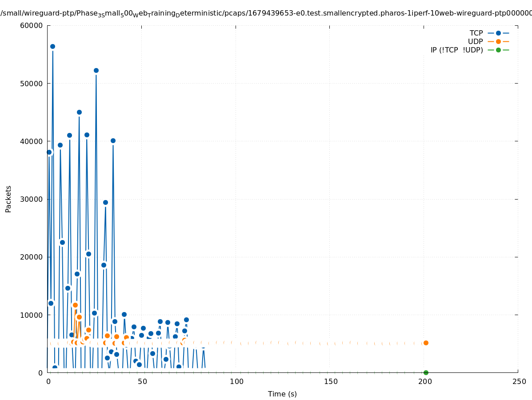
Task: Select the UDP legend label
Action: point(475,41)
